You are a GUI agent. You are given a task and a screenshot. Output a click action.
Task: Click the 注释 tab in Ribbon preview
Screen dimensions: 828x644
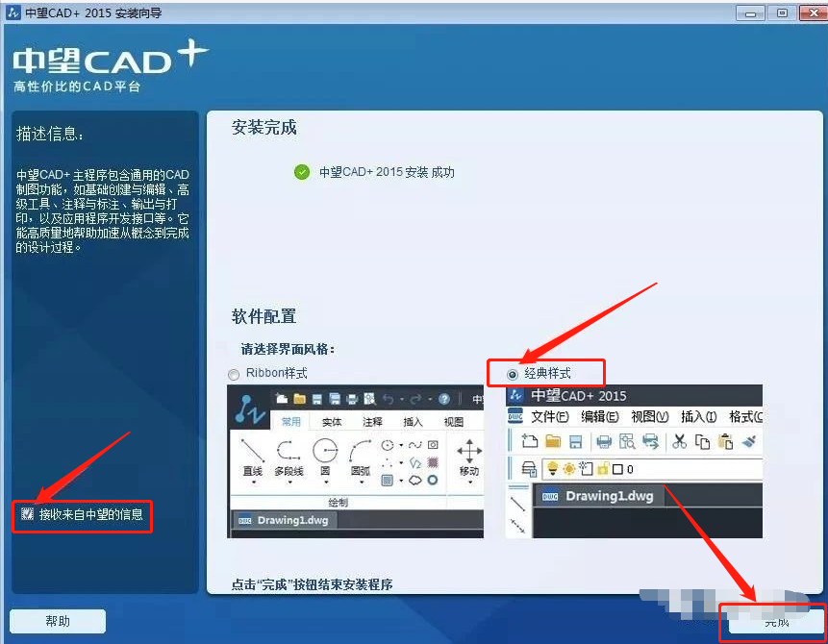point(372,422)
